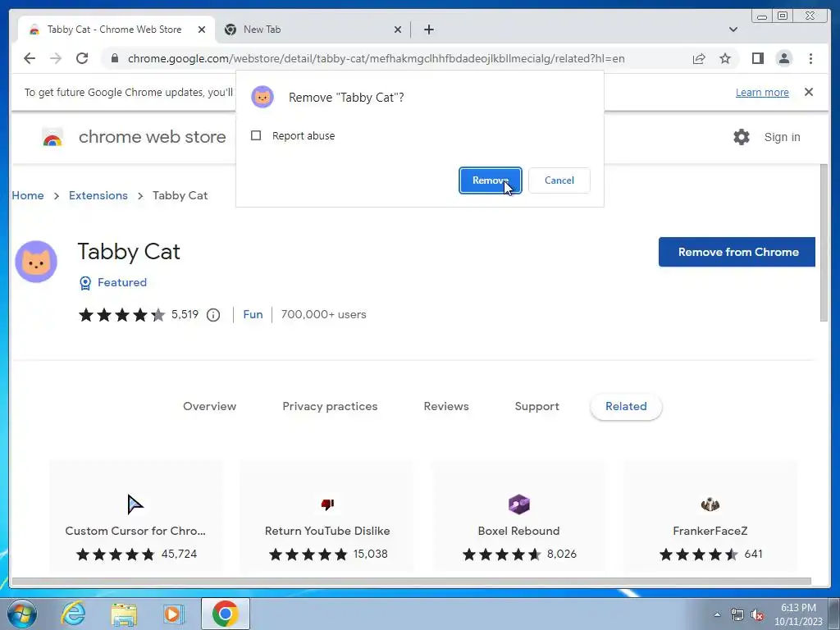Click the vertical page scrollbar

pyautogui.click(x=824, y=243)
